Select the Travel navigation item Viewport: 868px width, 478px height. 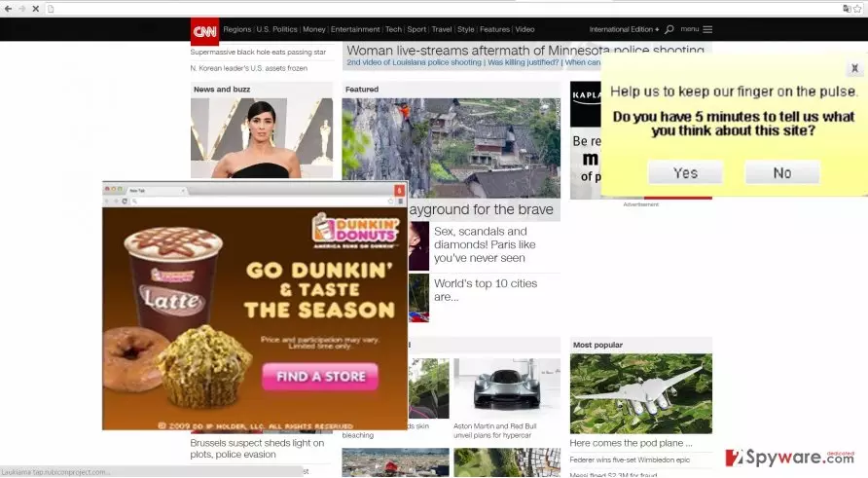click(x=442, y=29)
